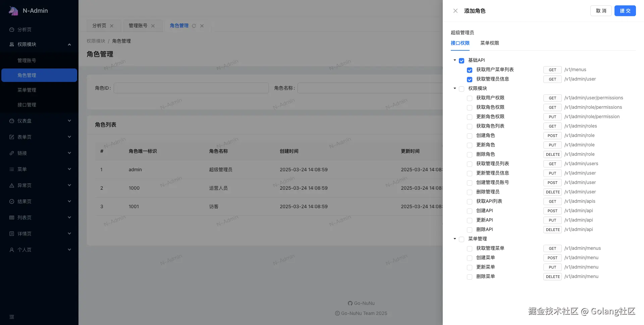This screenshot has width=644, height=325.
Task: Collapse the 基础API tree node
Action: click(x=455, y=60)
